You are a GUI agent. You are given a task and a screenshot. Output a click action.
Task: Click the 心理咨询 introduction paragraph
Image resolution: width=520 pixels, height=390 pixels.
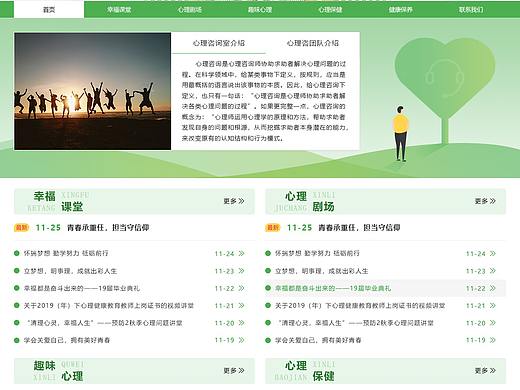click(x=265, y=101)
